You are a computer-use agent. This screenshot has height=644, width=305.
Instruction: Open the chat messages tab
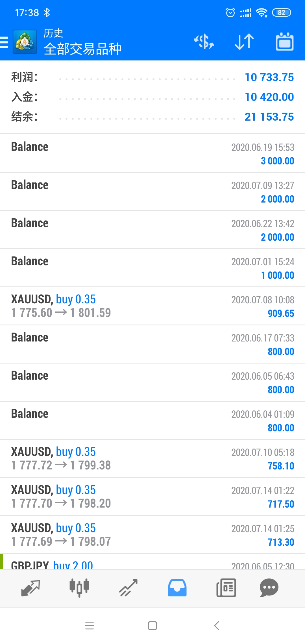269,588
